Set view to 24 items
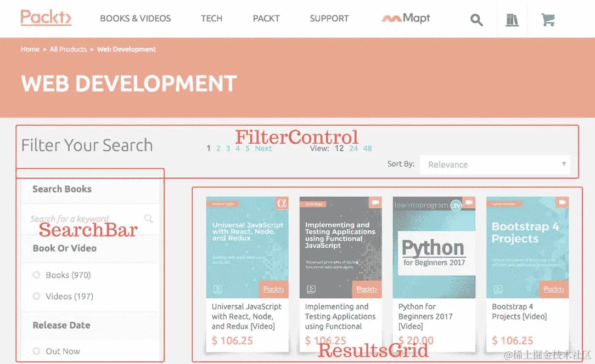 [x=353, y=148]
